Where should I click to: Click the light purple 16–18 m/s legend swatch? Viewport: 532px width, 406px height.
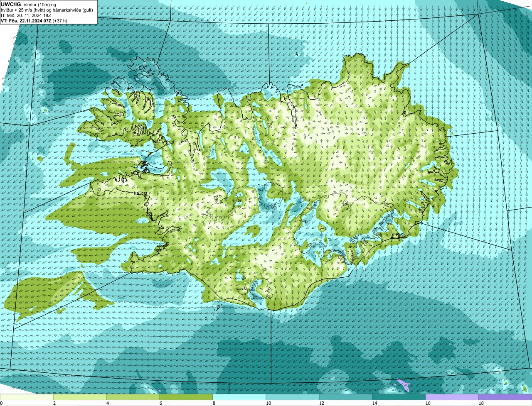(x=452, y=397)
